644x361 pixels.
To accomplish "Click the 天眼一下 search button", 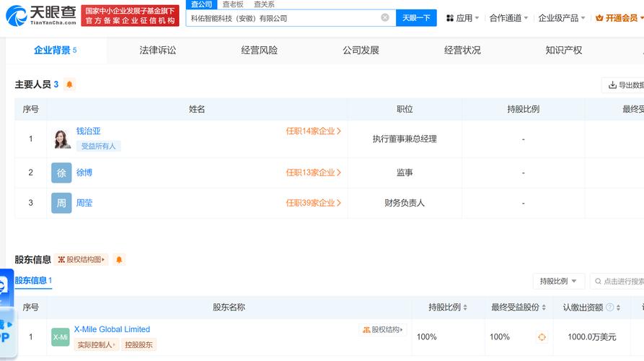I will pyautogui.click(x=416, y=17).
